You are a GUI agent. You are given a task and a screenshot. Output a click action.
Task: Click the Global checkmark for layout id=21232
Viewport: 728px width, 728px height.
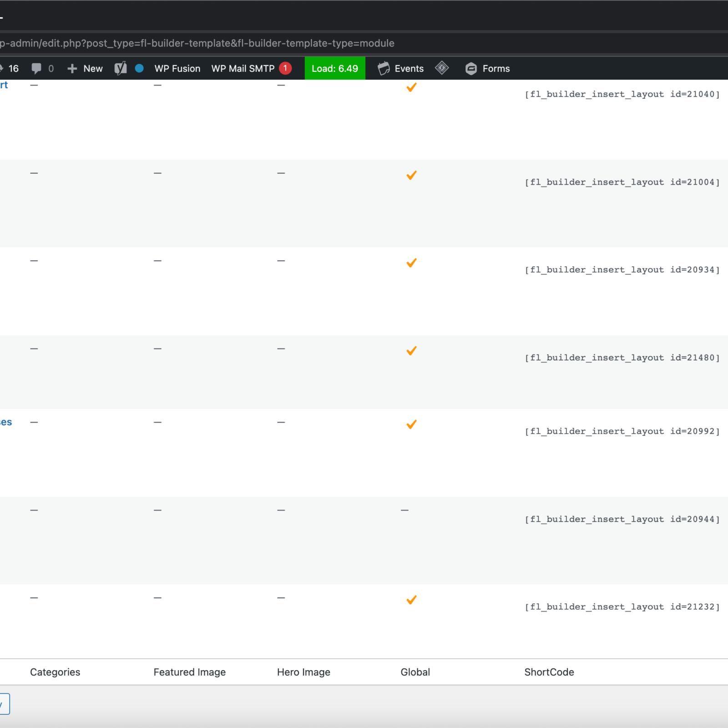pos(411,600)
